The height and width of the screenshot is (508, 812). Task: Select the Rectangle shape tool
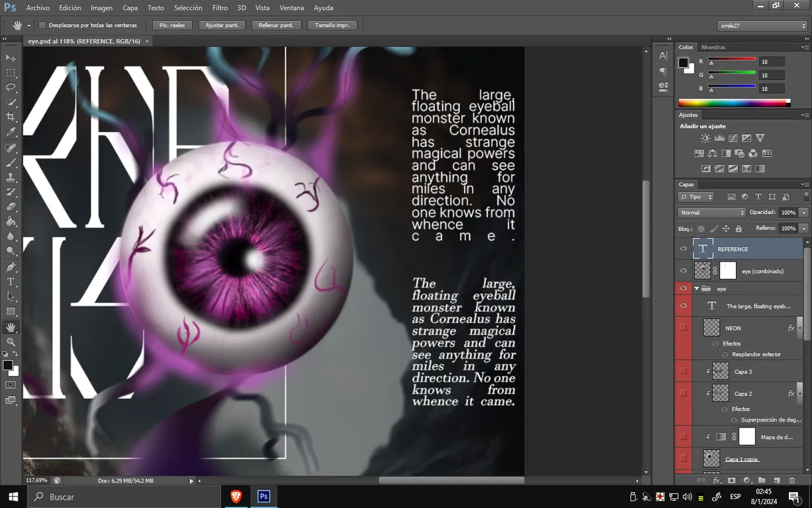coord(11,312)
